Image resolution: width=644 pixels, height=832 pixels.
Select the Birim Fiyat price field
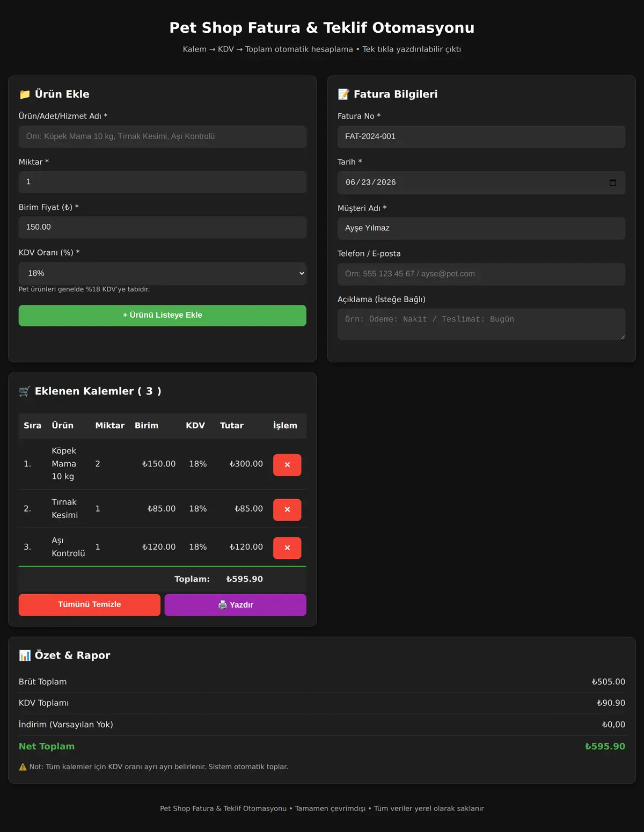163,227
